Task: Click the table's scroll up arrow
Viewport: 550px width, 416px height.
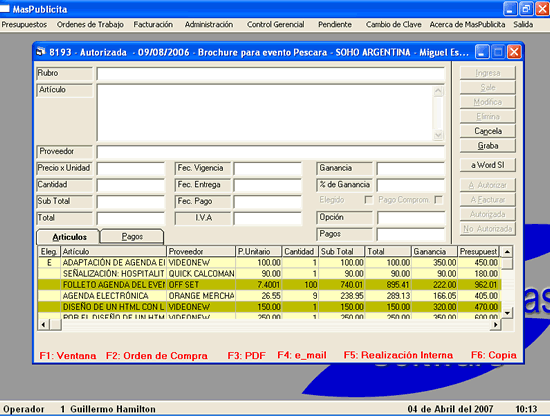Action: [507, 251]
